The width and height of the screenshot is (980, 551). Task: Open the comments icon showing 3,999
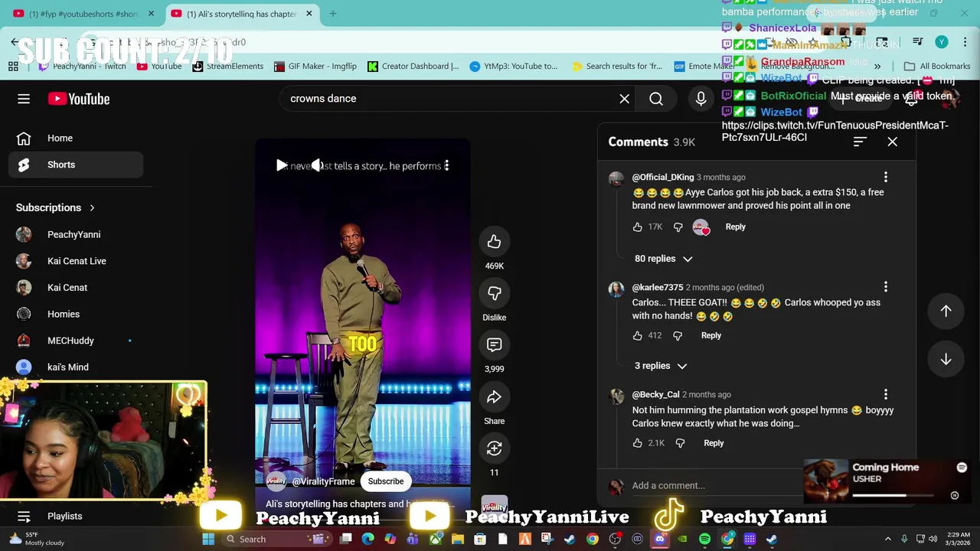494,345
